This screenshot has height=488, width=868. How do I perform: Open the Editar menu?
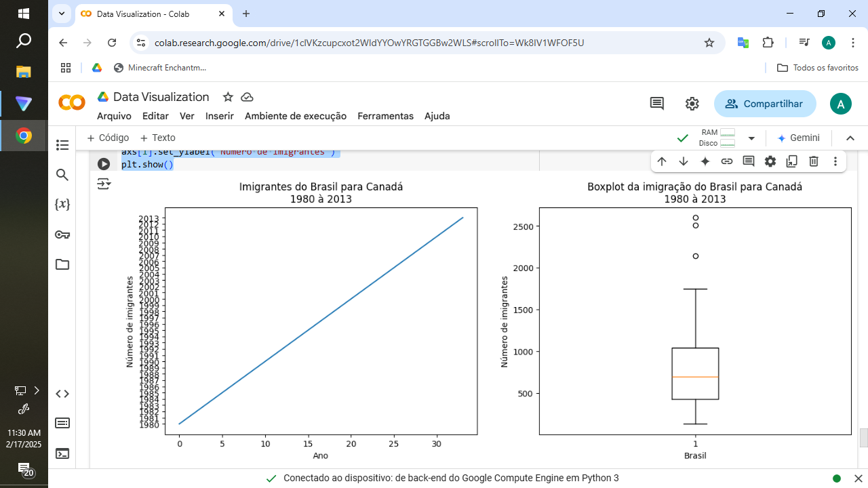pyautogui.click(x=155, y=116)
